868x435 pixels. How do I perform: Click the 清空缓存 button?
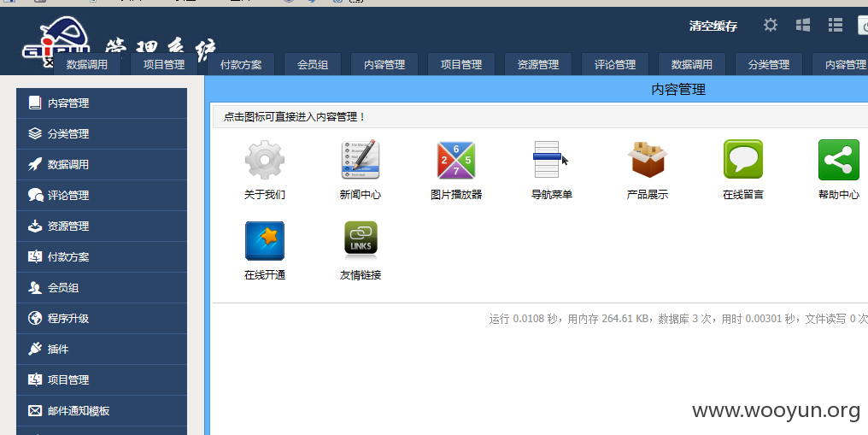coord(713,26)
